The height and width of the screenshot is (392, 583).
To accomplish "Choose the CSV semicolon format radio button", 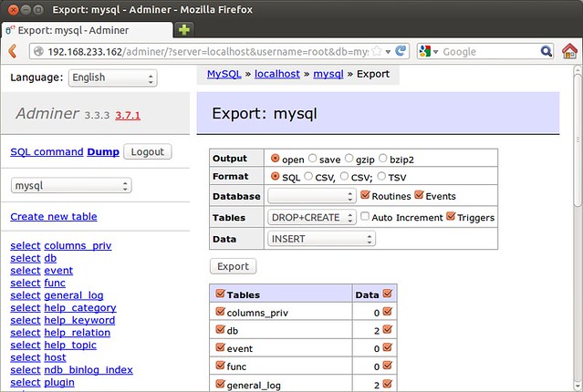I will click(x=344, y=176).
